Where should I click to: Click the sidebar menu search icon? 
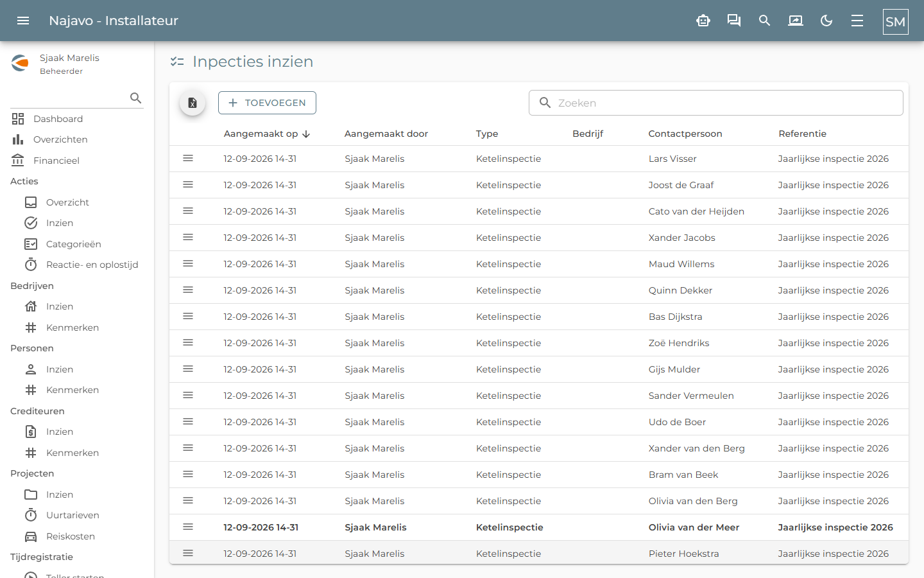[x=135, y=98]
